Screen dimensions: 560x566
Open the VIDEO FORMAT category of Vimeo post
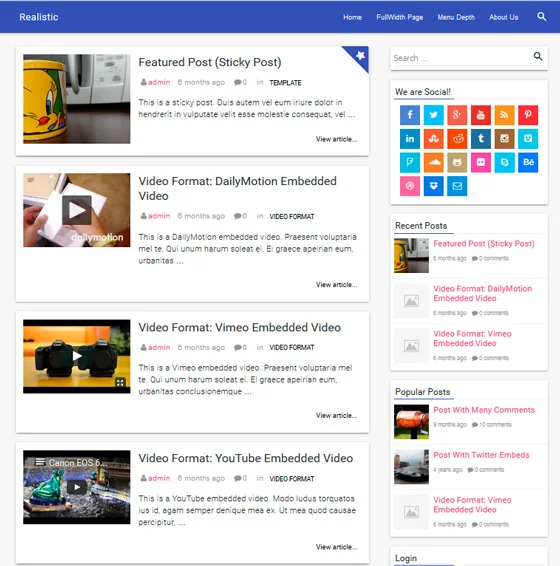click(x=292, y=348)
